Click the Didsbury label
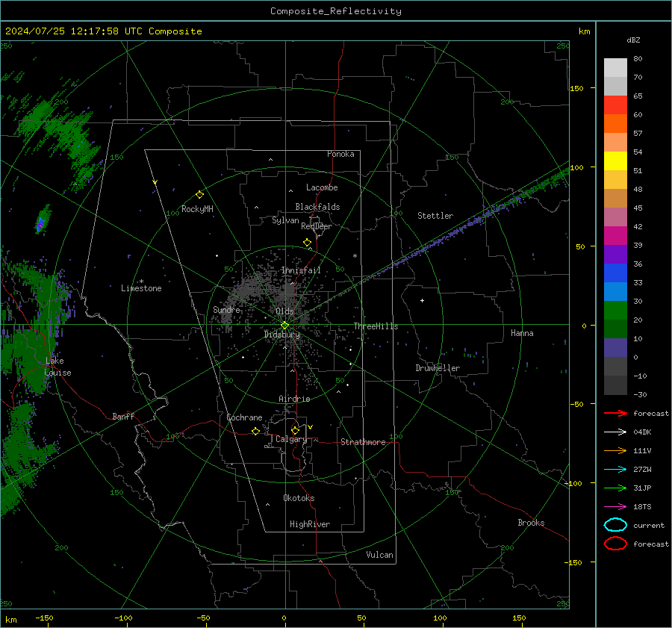Screen dimensions: 672x628 [281, 335]
